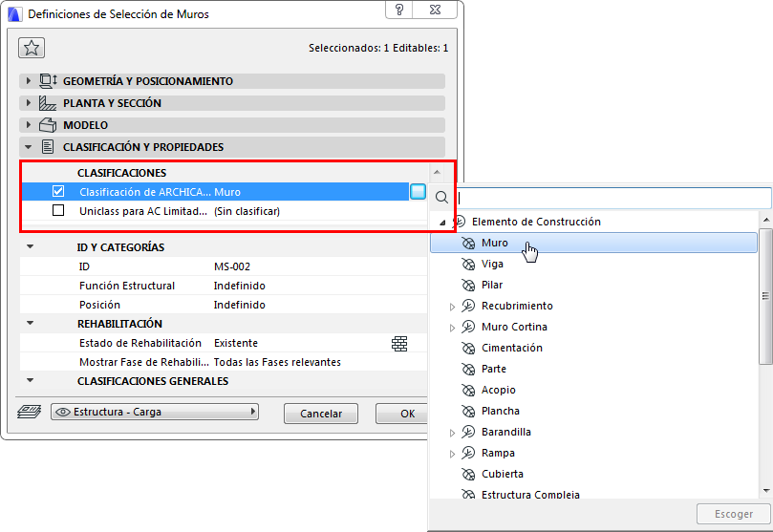
Task: Click the brick icon beside Estado de Rehabilitación
Action: pyautogui.click(x=399, y=343)
